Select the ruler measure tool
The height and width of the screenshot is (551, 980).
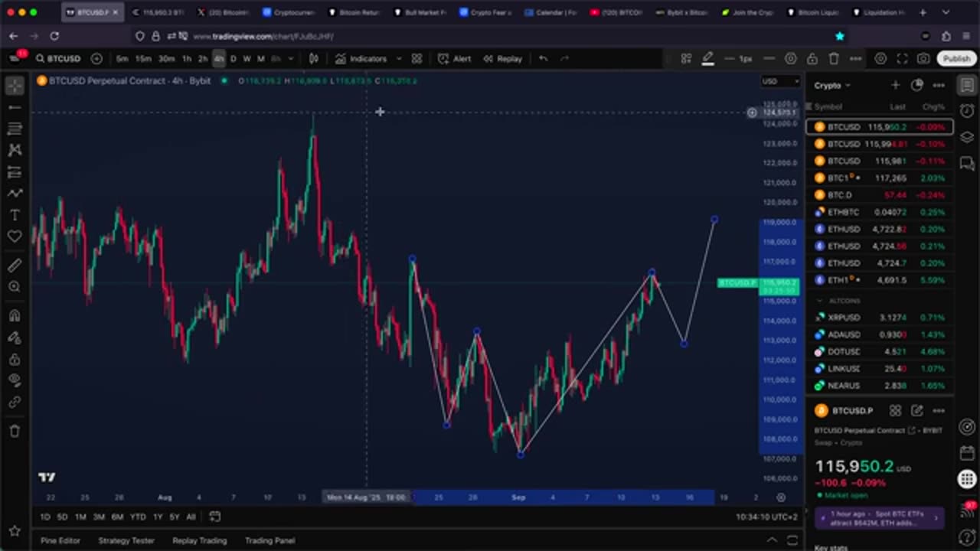[15, 266]
